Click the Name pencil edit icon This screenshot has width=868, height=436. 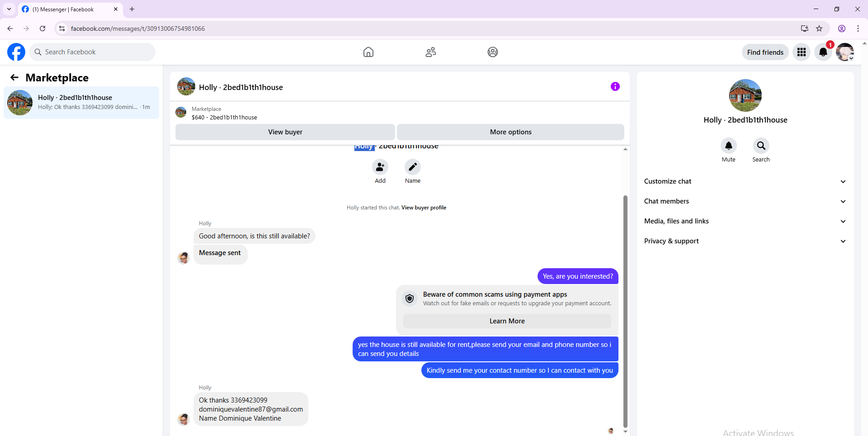[413, 167]
